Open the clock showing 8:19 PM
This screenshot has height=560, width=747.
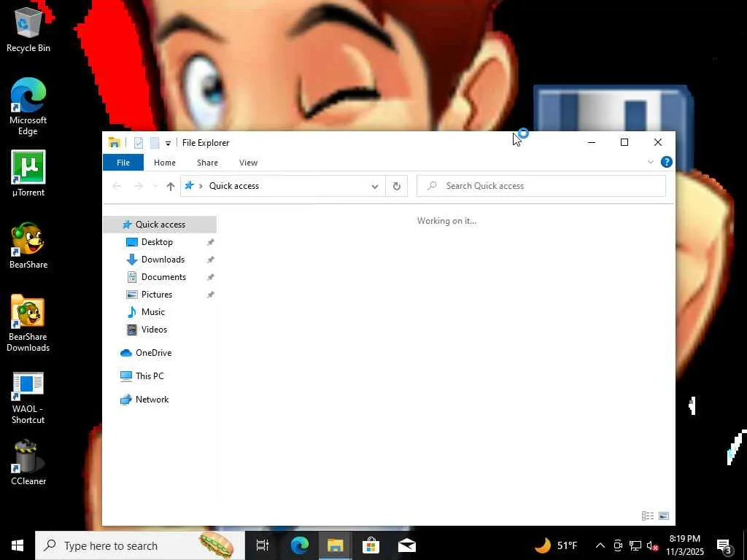click(684, 545)
